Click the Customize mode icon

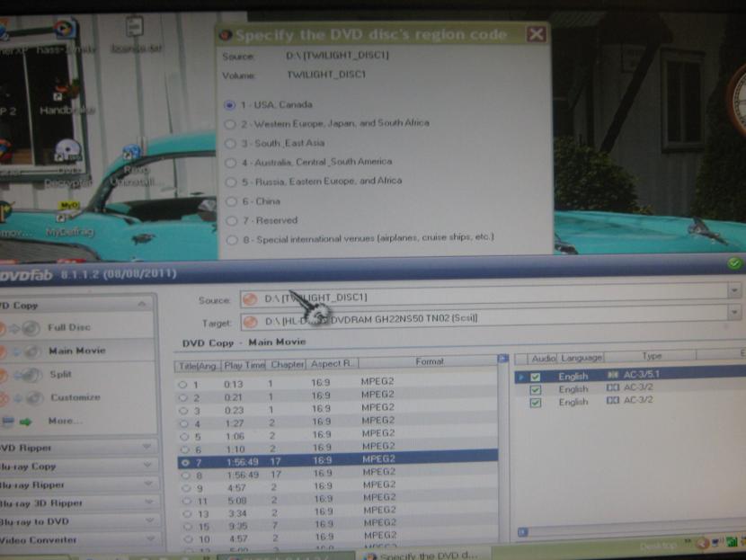point(22,398)
